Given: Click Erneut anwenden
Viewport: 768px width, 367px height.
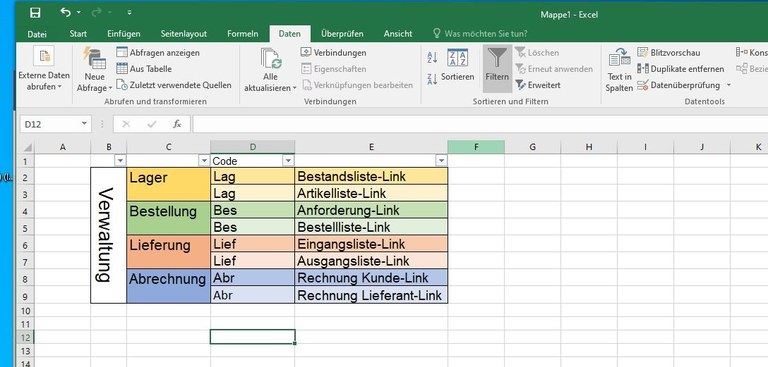Looking at the screenshot, I should 554,69.
